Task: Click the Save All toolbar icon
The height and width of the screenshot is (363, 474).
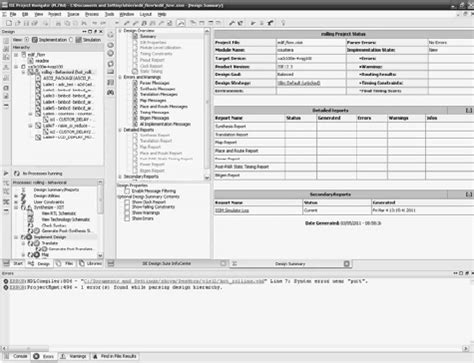Action: click(x=34, y=23)
